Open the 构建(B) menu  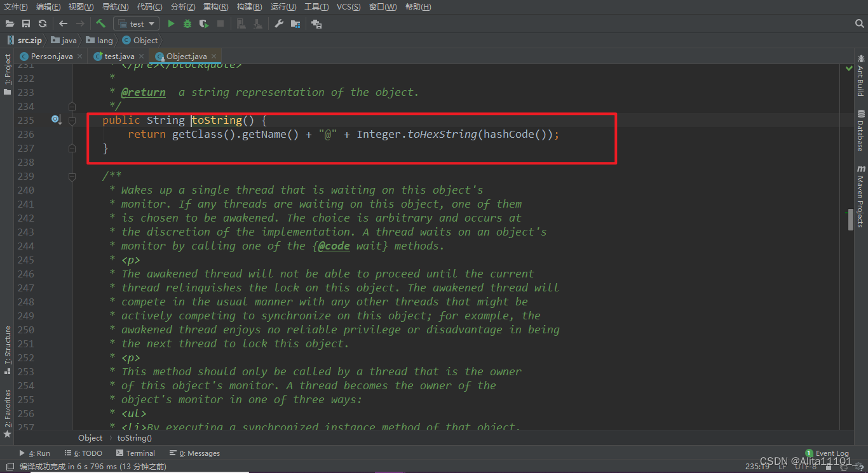[249, 6]
